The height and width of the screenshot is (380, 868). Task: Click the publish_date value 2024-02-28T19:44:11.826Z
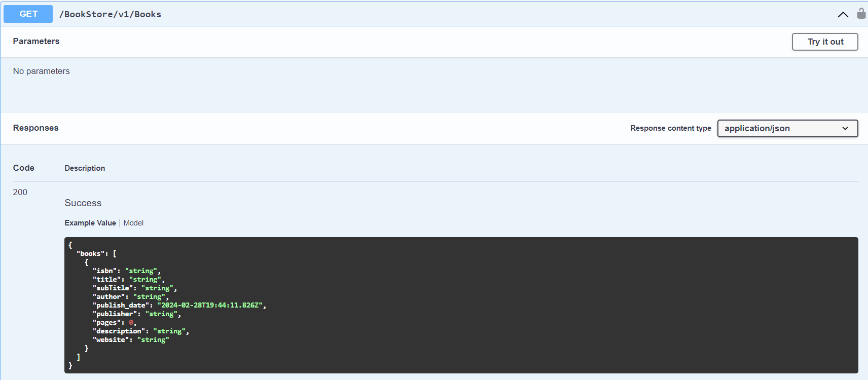coord(210,305)
